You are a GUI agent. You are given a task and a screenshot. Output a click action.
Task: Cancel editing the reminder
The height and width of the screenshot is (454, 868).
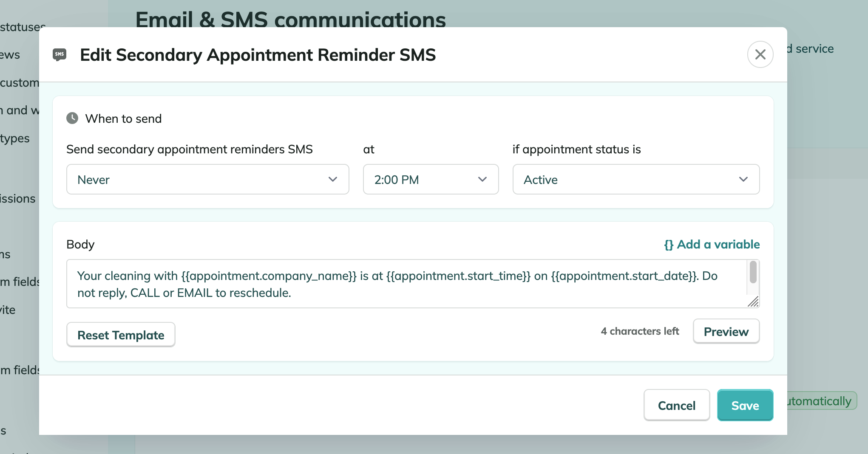click(677, 405)
